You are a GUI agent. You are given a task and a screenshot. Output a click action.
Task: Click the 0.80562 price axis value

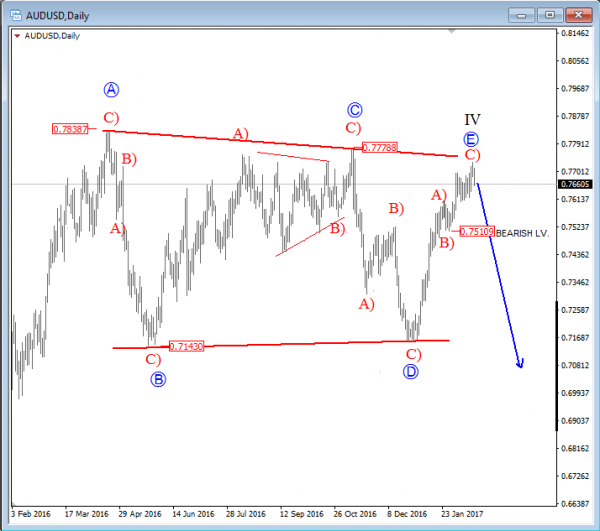click(x=575, y=61)
